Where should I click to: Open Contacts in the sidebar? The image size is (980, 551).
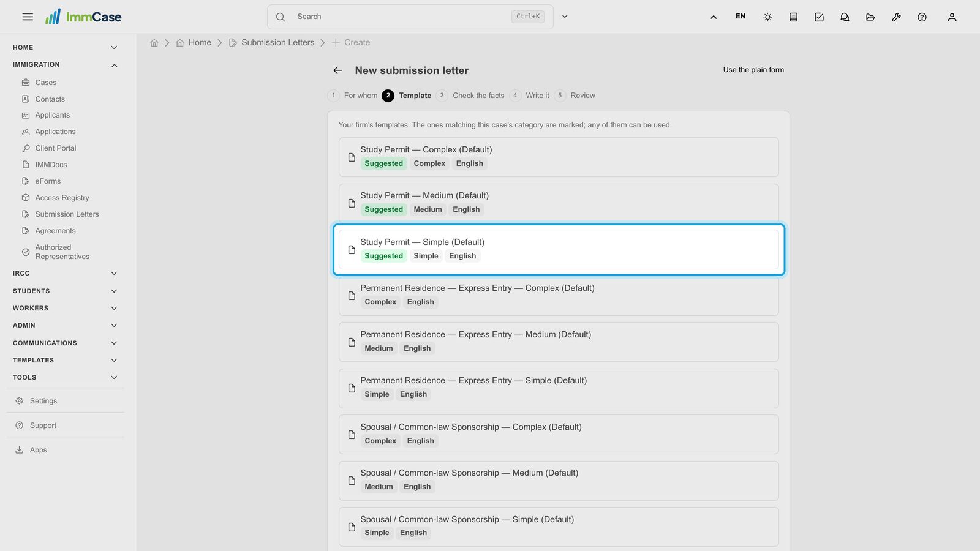[50, 99]
